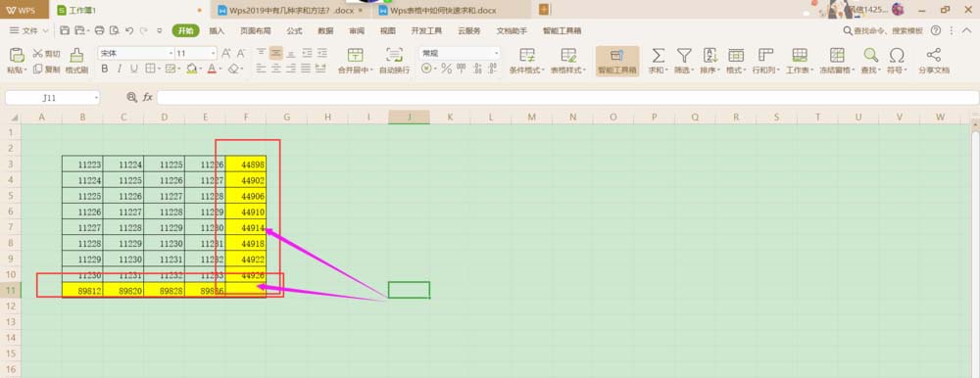This screenshot has width=980, height=378.
Task: Toggle bold formatting
Action: tap(105, 69)
